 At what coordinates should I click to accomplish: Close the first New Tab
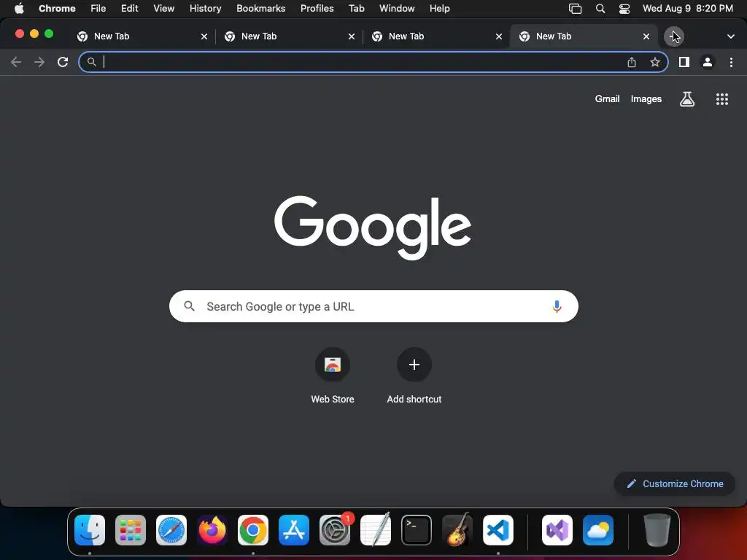(x=204, y=36)
